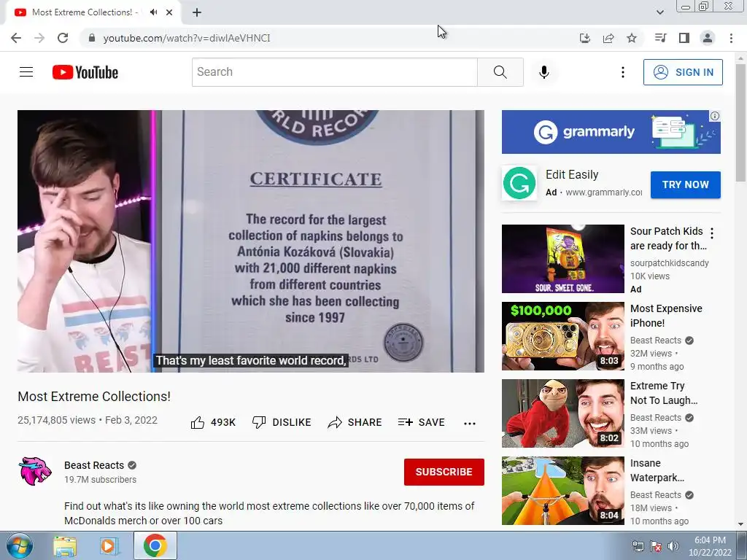Save video to a playlist
This screenshot has width=747, height=560.
(x=422, y=422)
